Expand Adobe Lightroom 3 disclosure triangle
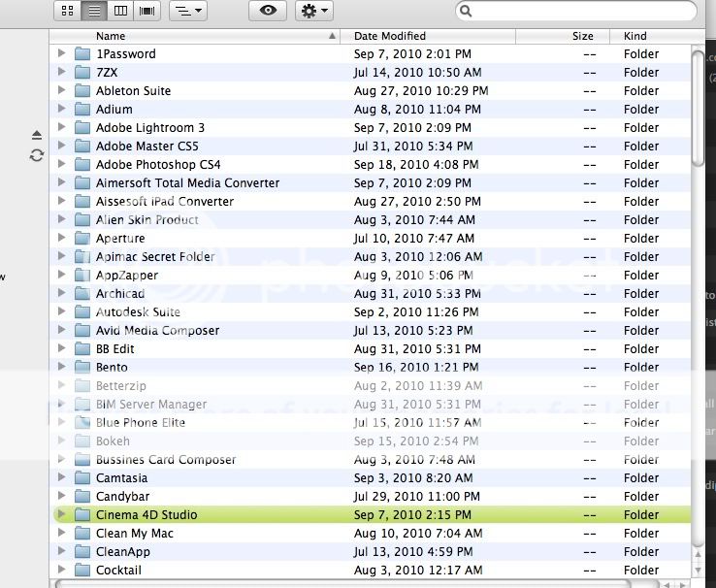Viewport: 716px width, 588px height. (x=61, y=127)
